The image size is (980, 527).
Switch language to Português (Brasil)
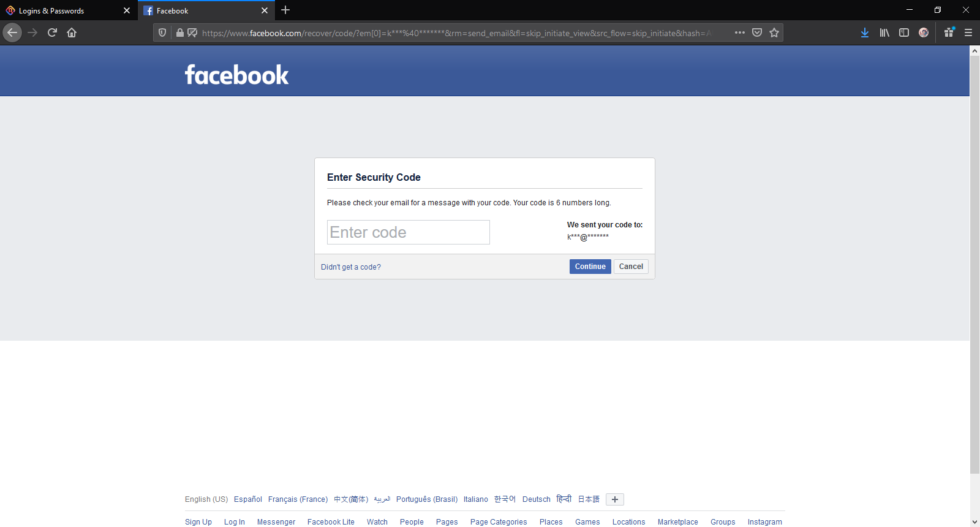coord(427,499)
